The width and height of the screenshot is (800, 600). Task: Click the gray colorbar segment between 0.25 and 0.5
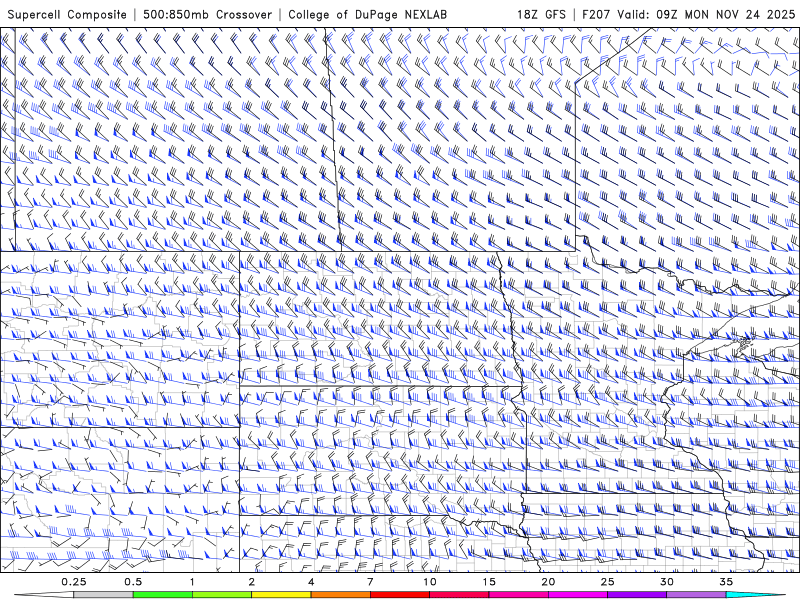104,595
